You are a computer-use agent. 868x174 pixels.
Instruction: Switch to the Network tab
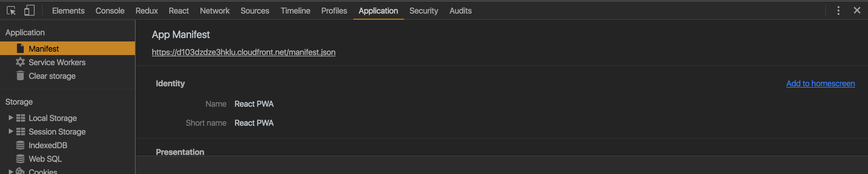point(215,11)
